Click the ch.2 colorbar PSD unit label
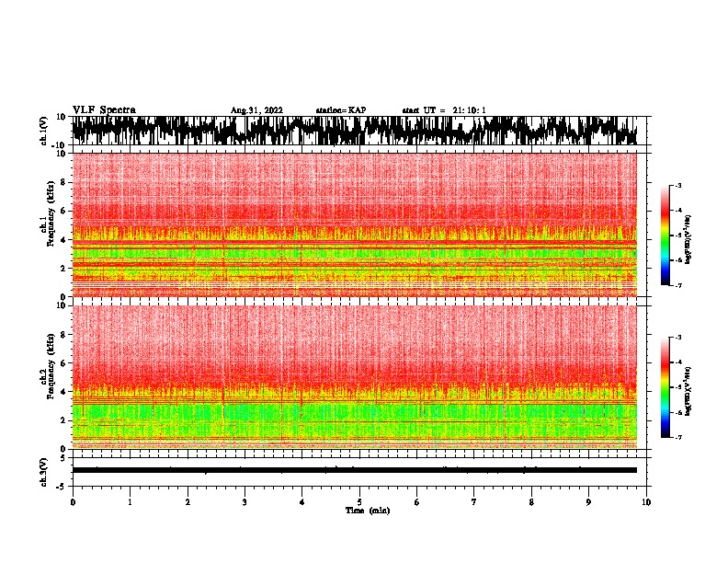728x563 pixels. (688, 391)
